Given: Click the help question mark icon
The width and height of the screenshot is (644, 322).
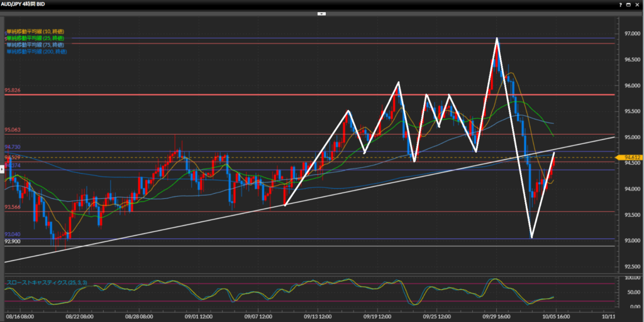Looking at the screenshot, I should [x=620, y=4].
